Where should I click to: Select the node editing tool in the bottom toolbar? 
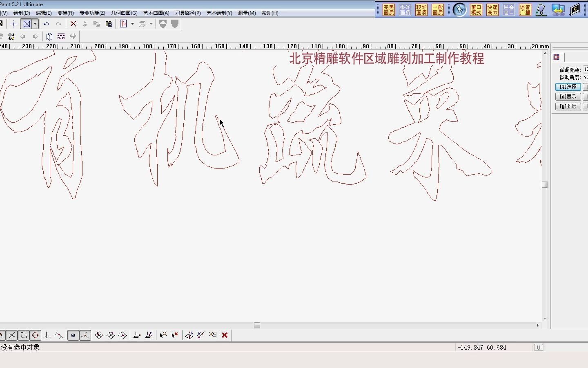coord(36,335)
